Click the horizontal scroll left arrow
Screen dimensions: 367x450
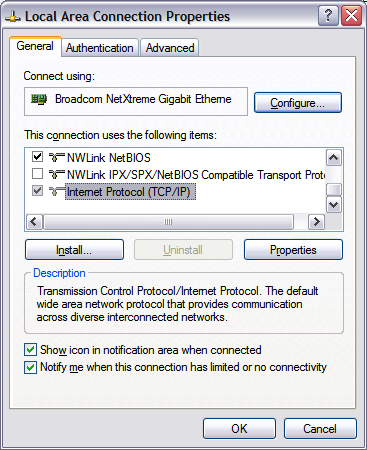34,221
